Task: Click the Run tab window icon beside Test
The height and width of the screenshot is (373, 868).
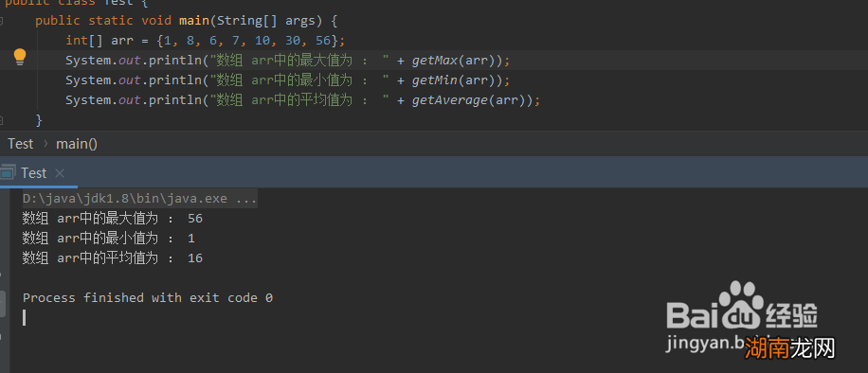Action: tap(7, 174)
